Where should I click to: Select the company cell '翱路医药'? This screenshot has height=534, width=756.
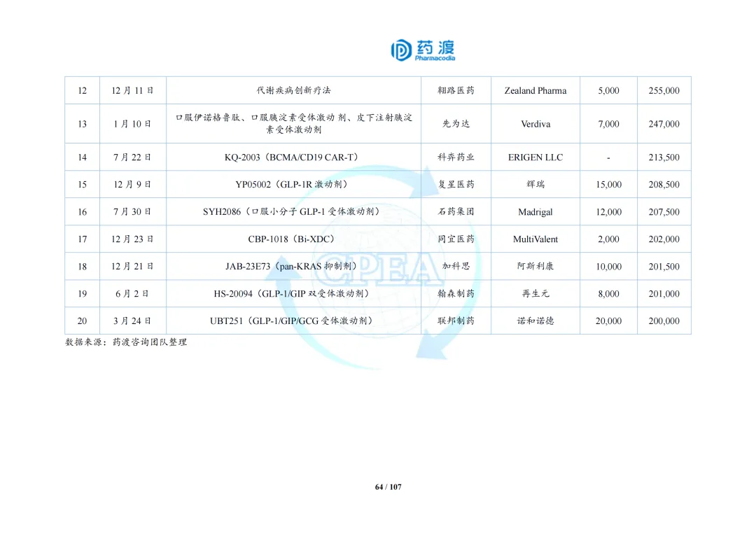pos(456,90)
